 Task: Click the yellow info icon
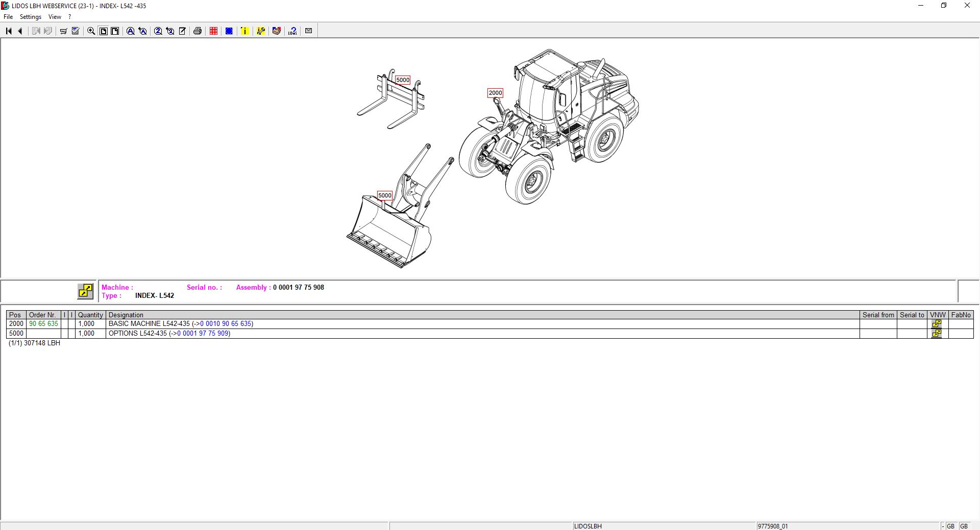pyautogui.click(x=245, y=31)
